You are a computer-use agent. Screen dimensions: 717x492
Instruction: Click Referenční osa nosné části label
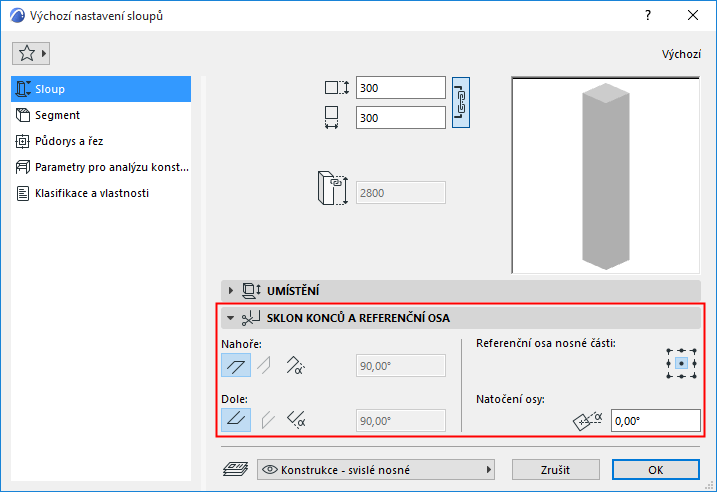click(546, 343)
